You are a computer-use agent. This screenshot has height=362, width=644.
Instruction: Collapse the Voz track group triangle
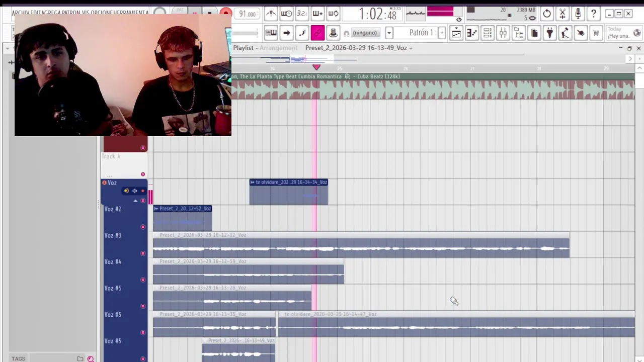click(135, 201)
